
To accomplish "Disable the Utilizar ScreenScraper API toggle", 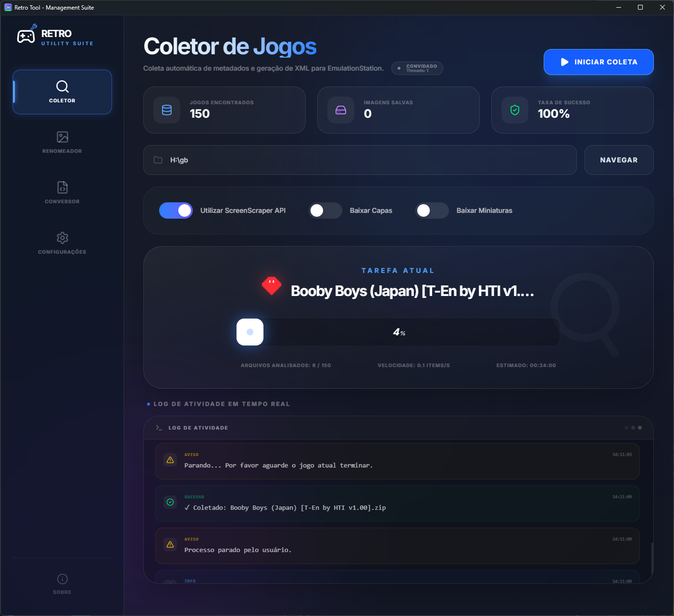I will (x=176, y=210).
